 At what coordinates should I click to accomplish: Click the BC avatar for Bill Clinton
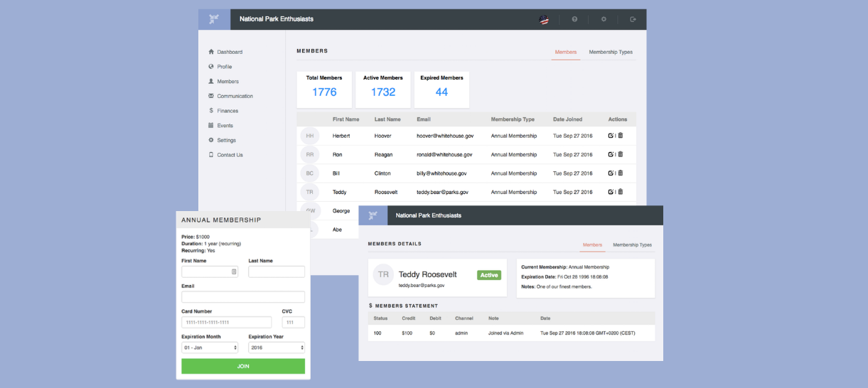[x=310, y=173]
